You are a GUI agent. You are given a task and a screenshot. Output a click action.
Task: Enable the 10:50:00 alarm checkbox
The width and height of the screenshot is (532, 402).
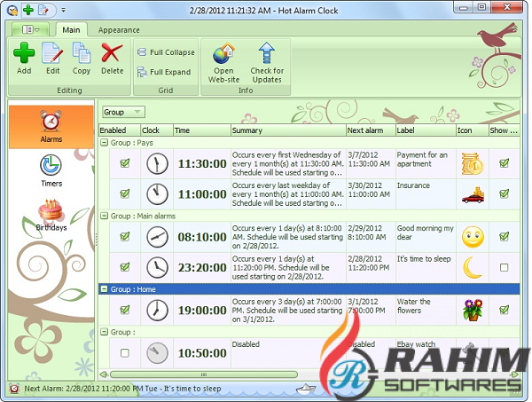tap(125, 353)
